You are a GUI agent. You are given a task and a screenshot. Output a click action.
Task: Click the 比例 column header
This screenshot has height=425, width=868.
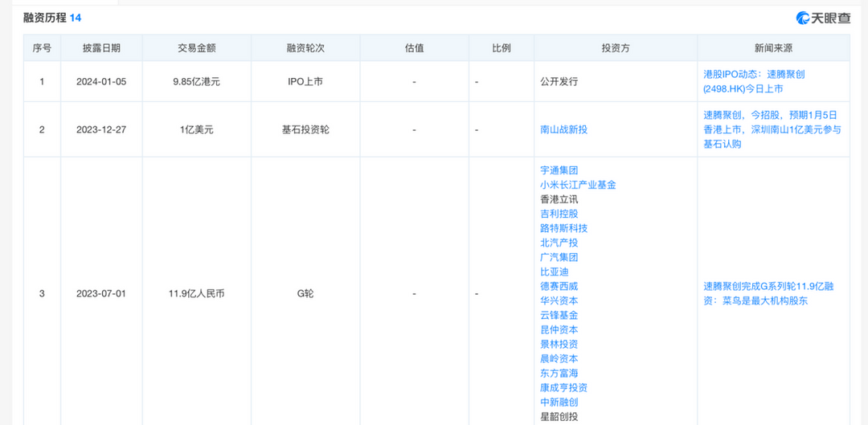tap(502, 48)
